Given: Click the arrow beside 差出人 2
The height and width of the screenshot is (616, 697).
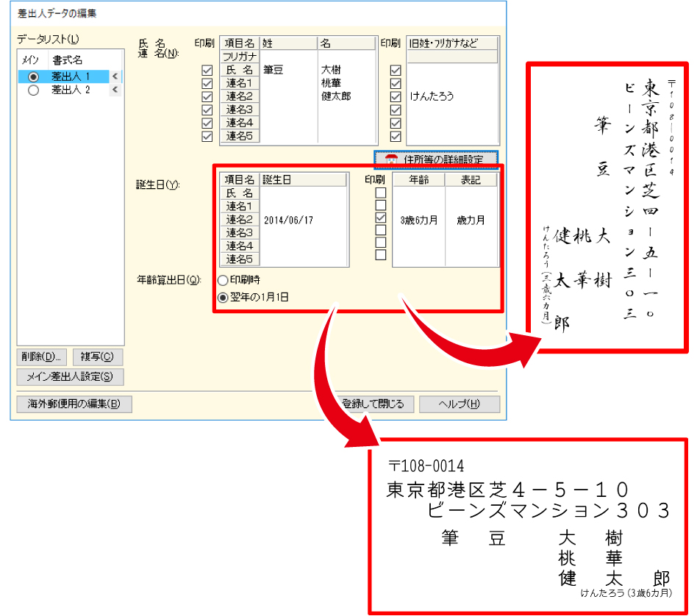Looking at the screenshot, I should (115, 90).
